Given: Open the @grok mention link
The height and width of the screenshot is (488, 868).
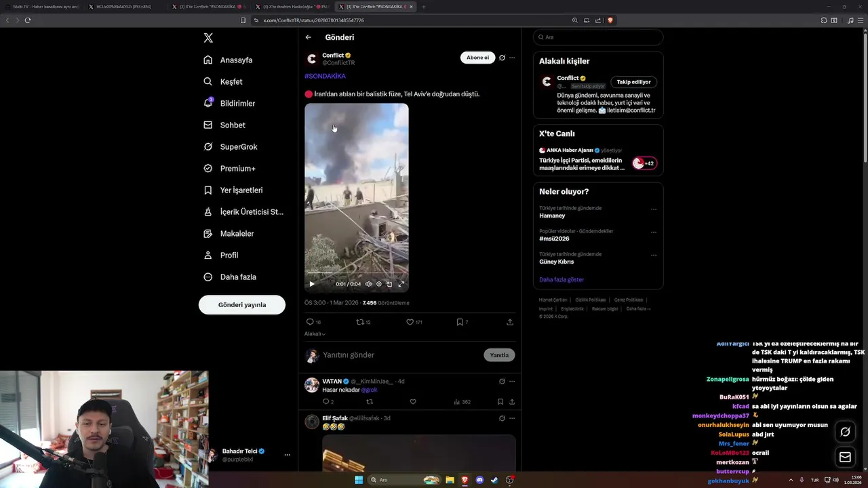Looking at the screenshot, I should coord(369,390).
